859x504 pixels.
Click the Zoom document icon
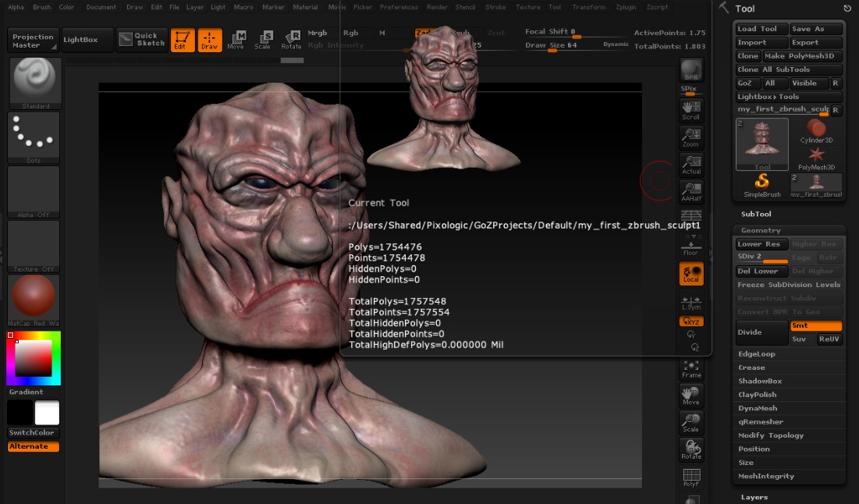point(691,137)
